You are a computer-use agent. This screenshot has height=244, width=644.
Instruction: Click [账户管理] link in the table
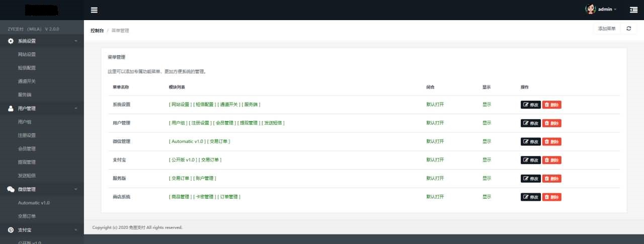tap(205, 179)
